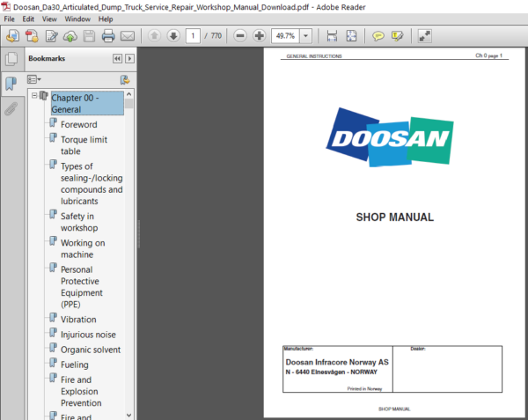Screen dimensions: 528x420
Task: Open the Vibration bookmark
Action: pyautogui.click(x=78, y=320)
